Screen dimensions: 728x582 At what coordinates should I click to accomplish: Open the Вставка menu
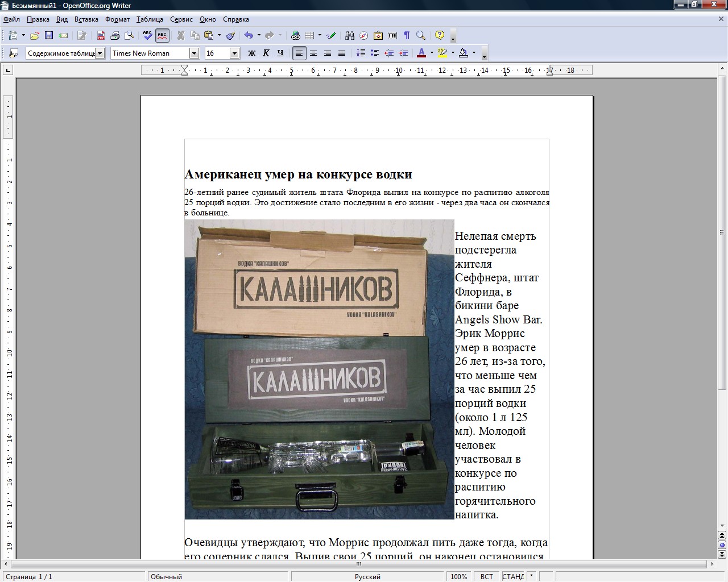tap(86, 19)
